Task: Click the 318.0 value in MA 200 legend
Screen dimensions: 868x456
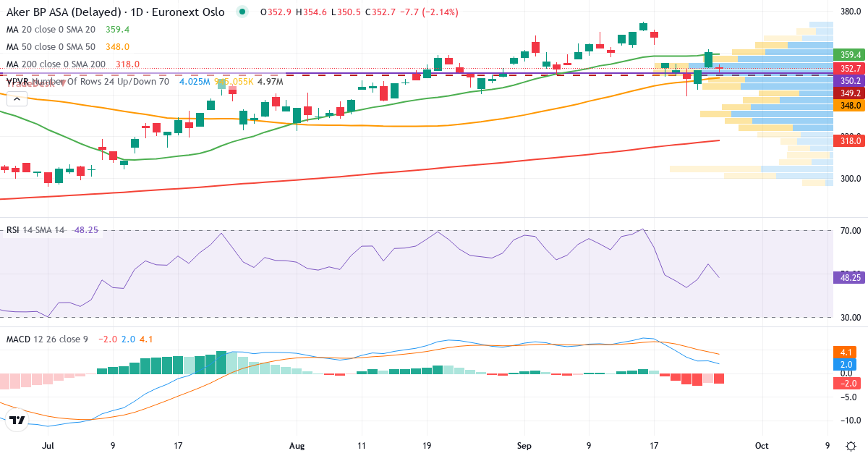Action: (127, 64)
